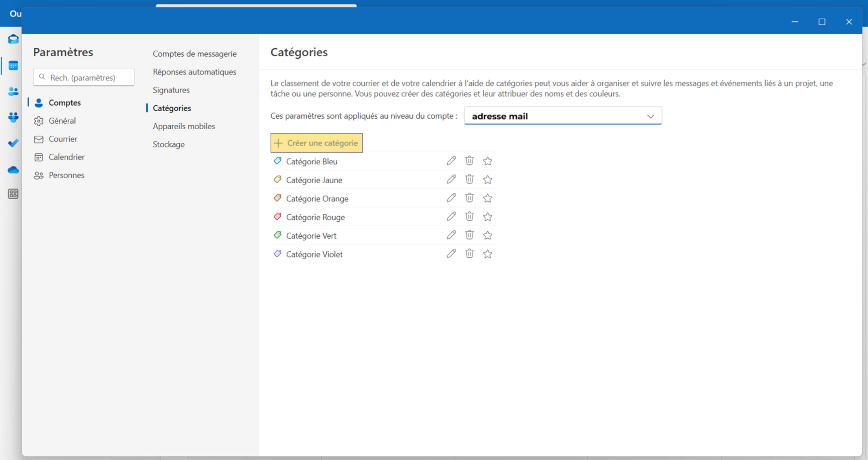Expand the adresse mail account dropdown
The image size is (868, 460).
click(x=563, y=116)
